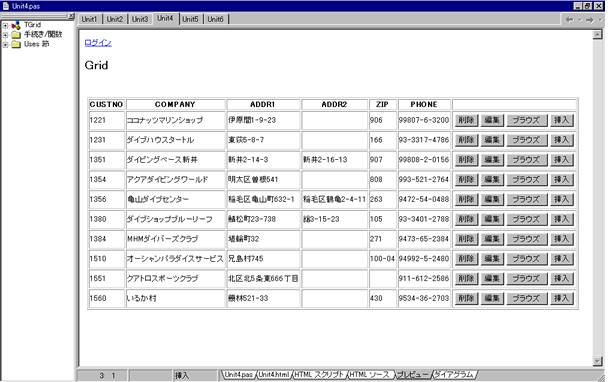
Task: Click the back navigation arrow
Action: pyautogui.click(x=570, y=19)
